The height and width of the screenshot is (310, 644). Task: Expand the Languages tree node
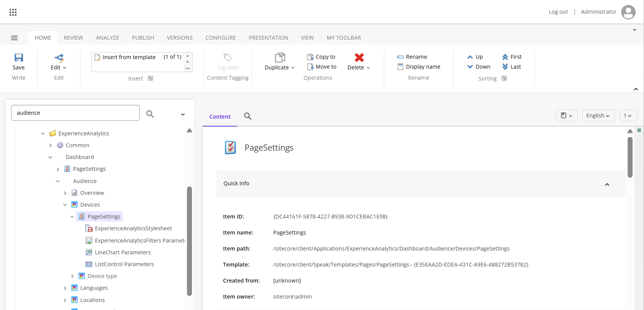click(x=65, y=288)
